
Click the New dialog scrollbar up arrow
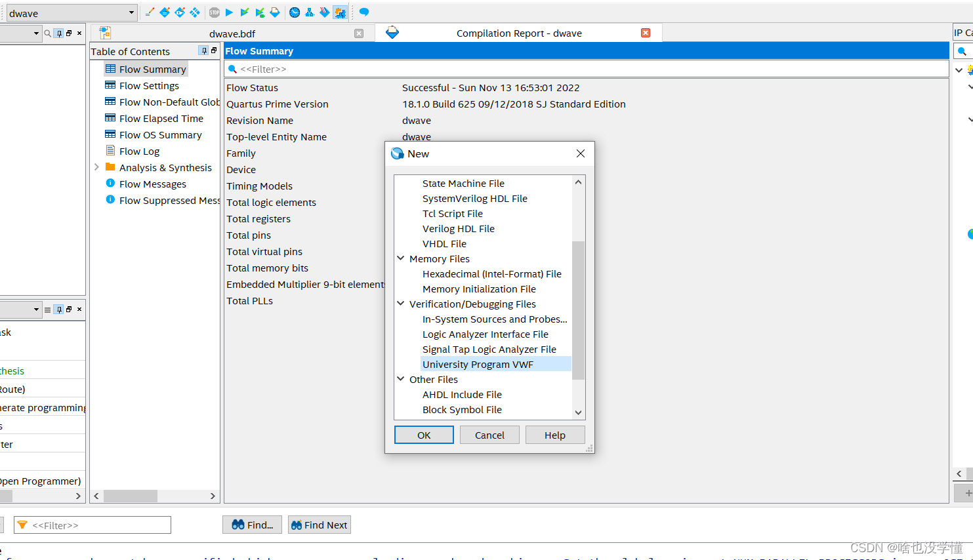pos(578,182)
